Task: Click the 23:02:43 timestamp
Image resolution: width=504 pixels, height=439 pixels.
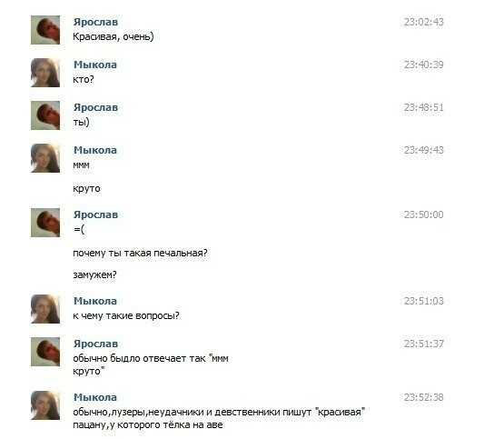Action: [x=424, y=22]
